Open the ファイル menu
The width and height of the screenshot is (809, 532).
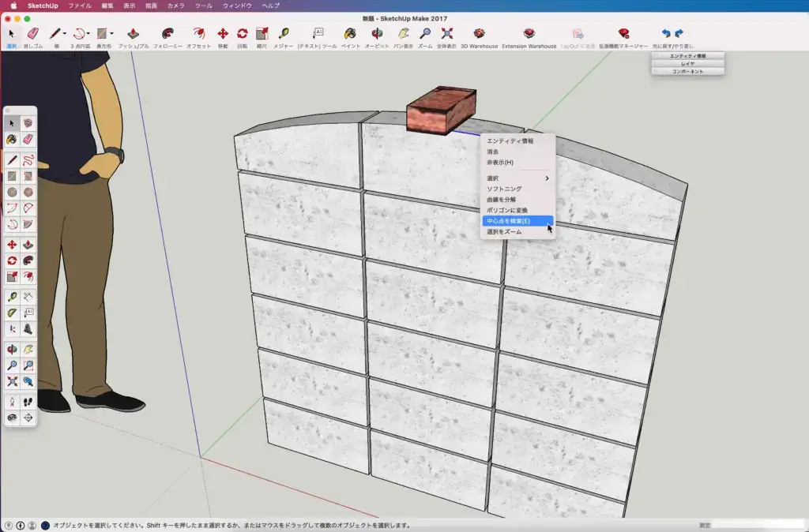point(80,6)
